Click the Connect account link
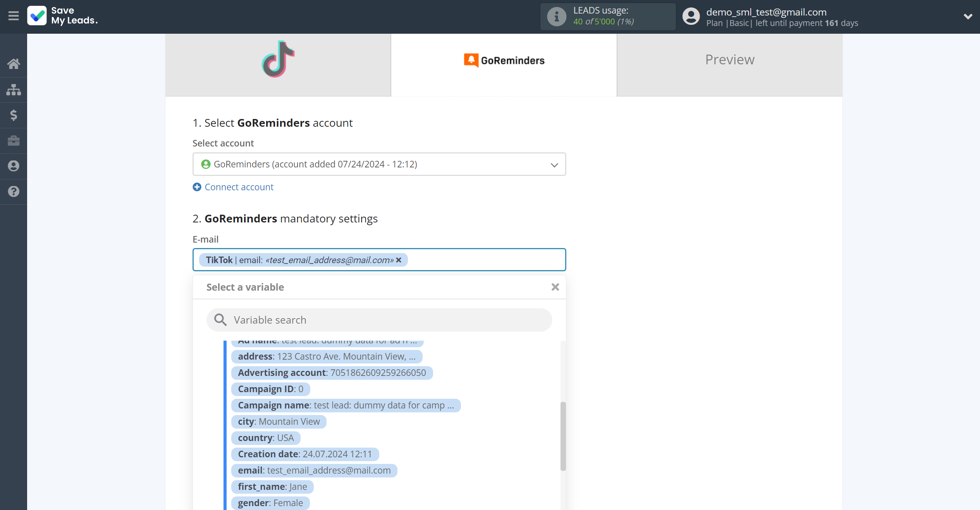 point(239,187)
